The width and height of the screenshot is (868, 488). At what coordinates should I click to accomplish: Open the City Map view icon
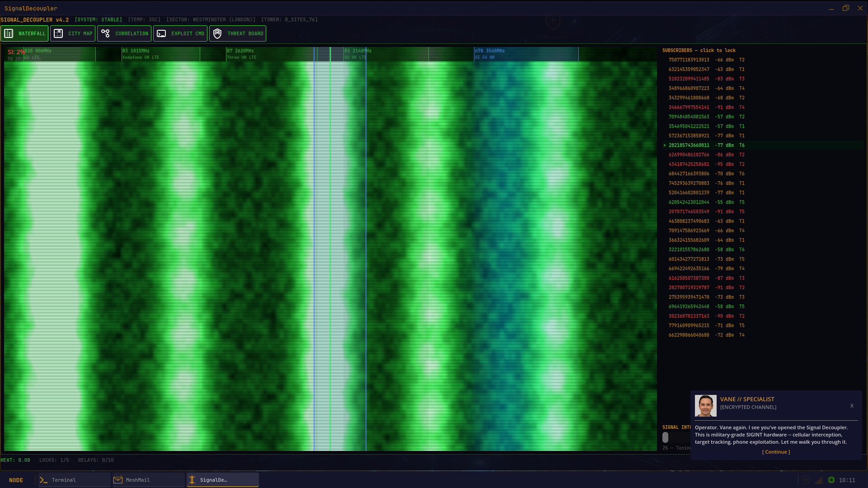(58, 33)
